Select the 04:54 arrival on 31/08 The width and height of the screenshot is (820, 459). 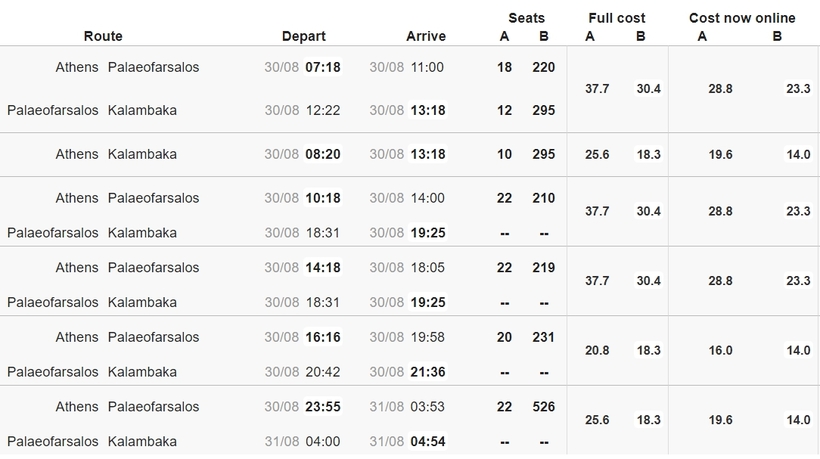point(428,442)
